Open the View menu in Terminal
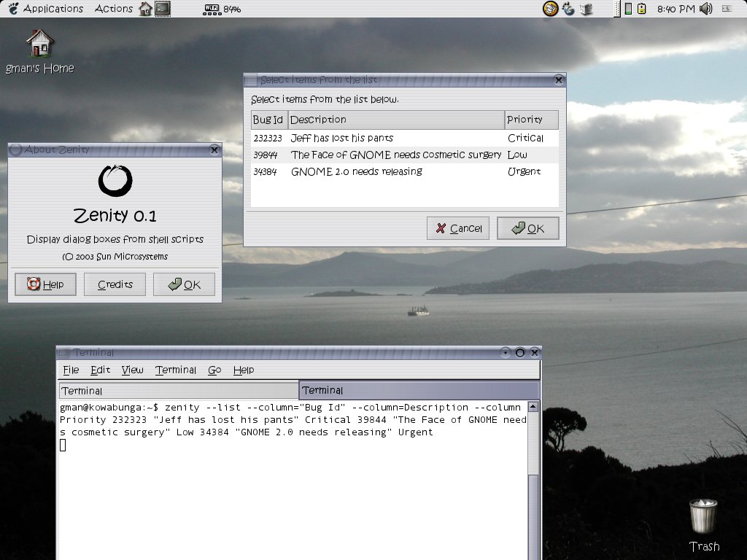The width and height of the screenshot is (747, 560). [132, 370]
